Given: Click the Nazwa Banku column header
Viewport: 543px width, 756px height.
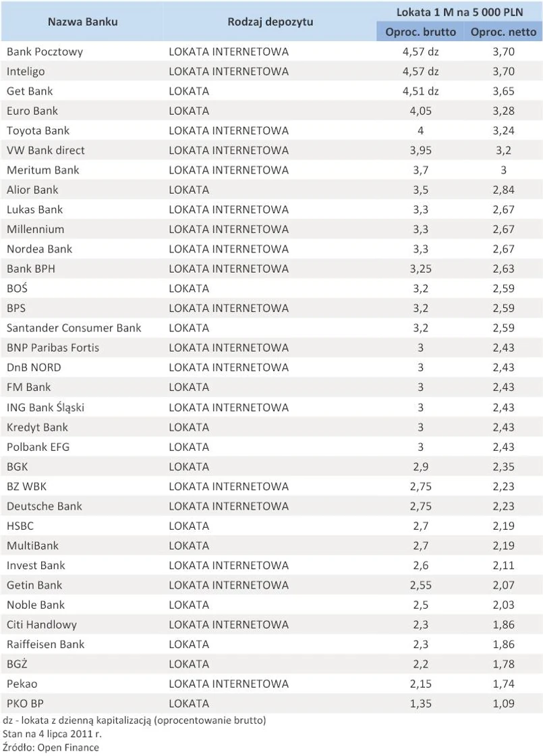Looking at the screenshot, I should point(82,22).
